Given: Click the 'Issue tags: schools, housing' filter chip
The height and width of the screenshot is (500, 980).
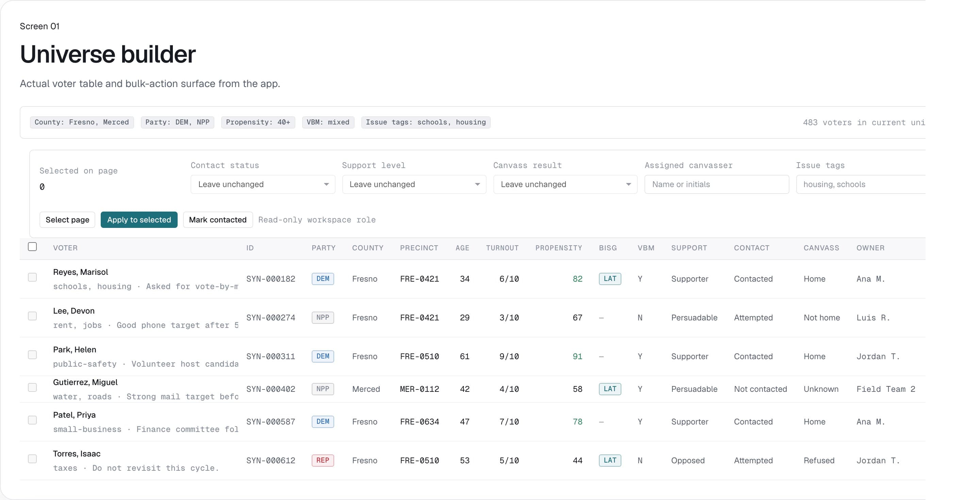Looking at the screenshot, I should pyautogui.click(x=426, y=122).
